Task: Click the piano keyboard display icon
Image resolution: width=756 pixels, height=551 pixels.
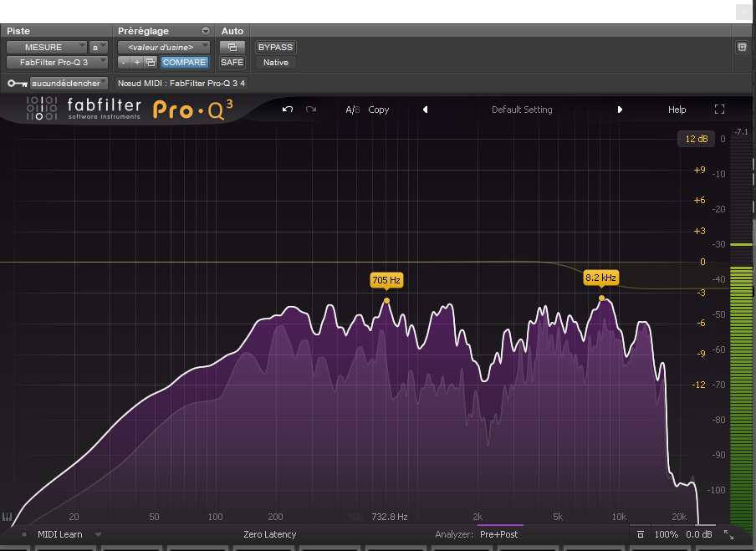Action: [8, 518]
